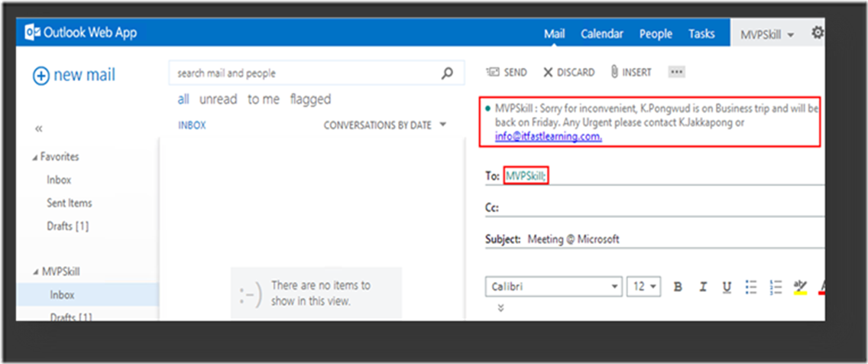Collapse the folder pane with the double chevron
Image resolution: width=868 pixels, height=364 pixels.
[39, 128]
